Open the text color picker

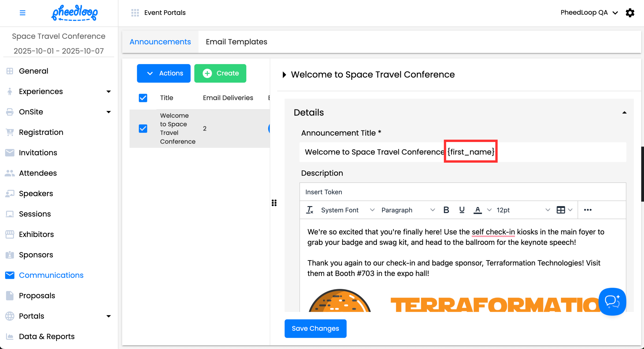[x=477, y=210]
